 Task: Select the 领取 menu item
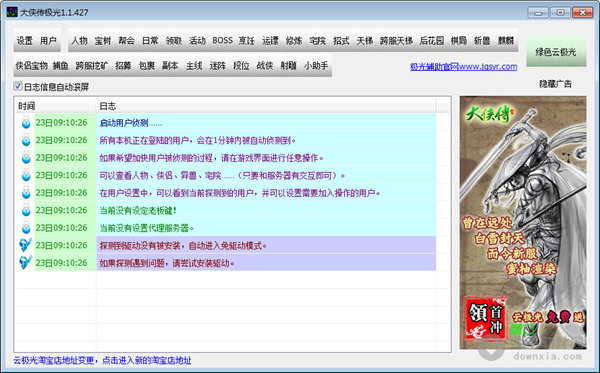coord(174,41)
